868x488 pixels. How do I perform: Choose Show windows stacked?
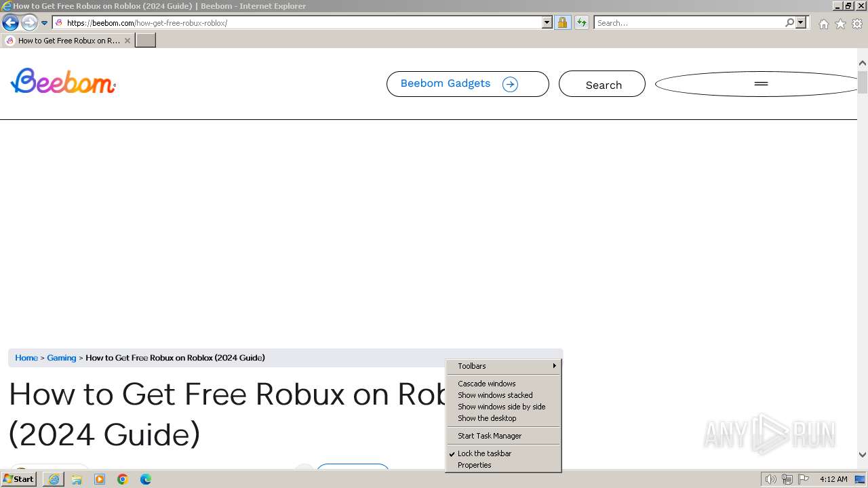point(504,395)
